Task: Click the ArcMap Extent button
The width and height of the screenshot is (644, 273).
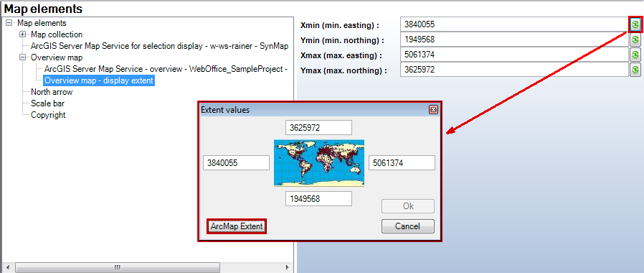Action: (237, 226)
